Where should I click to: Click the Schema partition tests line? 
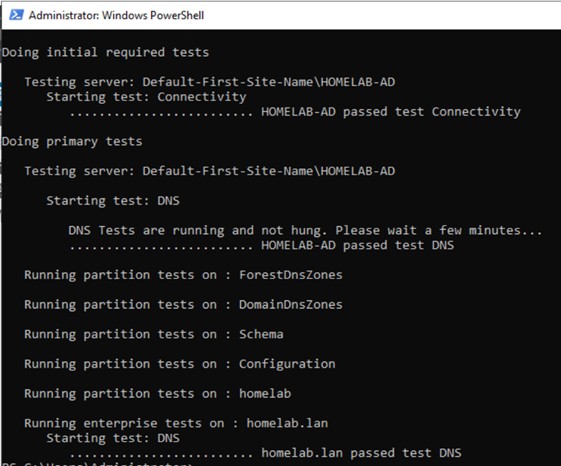click(x=154, y=334)
